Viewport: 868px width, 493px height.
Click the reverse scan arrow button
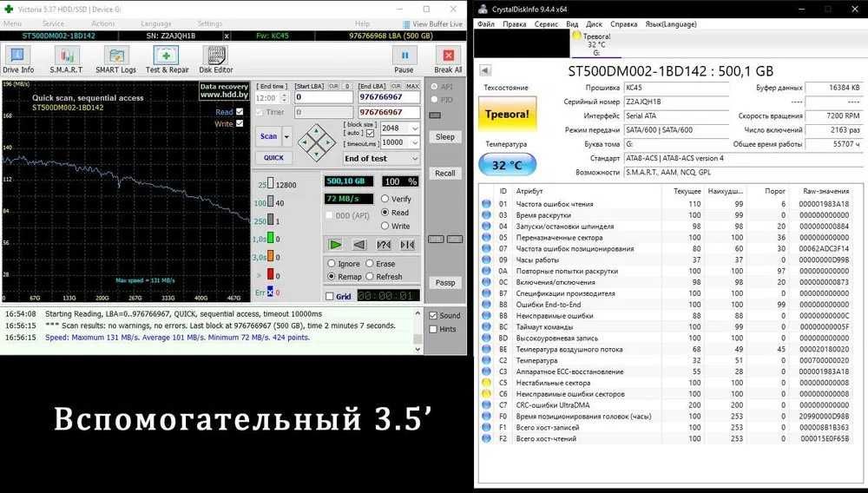coord(359,245)
